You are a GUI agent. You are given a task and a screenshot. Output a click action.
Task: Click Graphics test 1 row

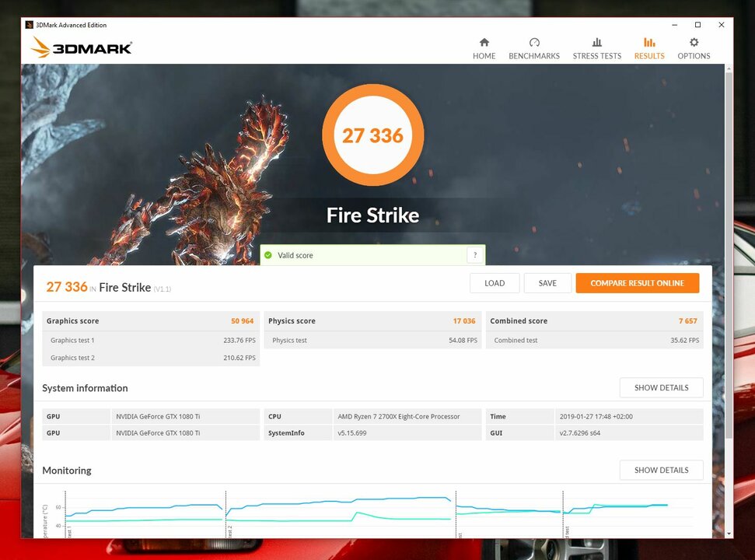pyautogui.click(x=151, y=340)
